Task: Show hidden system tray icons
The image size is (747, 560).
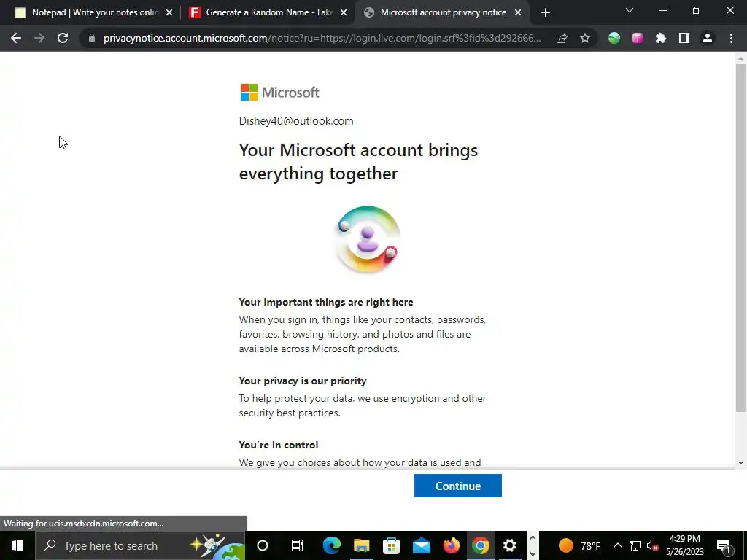Action: pos(617,545)
